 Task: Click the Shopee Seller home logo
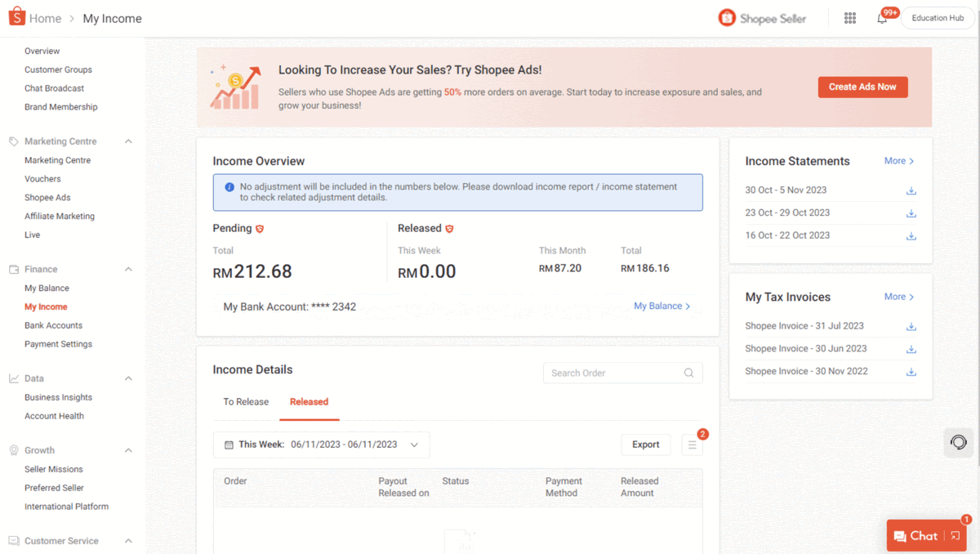pos(761,17)
